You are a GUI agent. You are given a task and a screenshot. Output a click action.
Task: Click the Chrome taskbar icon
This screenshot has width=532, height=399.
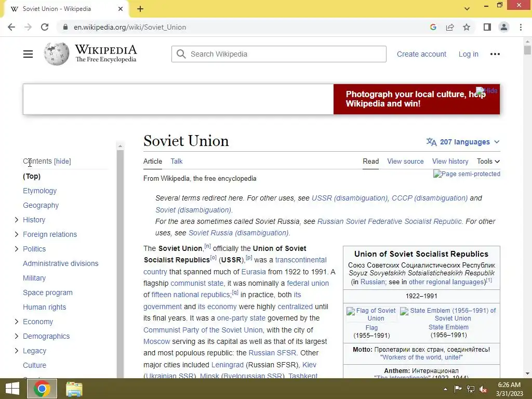point(42,389)
